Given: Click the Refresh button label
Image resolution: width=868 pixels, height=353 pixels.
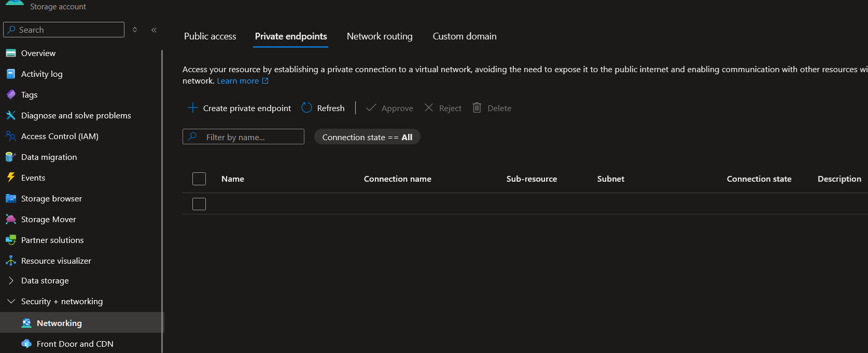Looking at the screenshot, I should coord(331,108).
